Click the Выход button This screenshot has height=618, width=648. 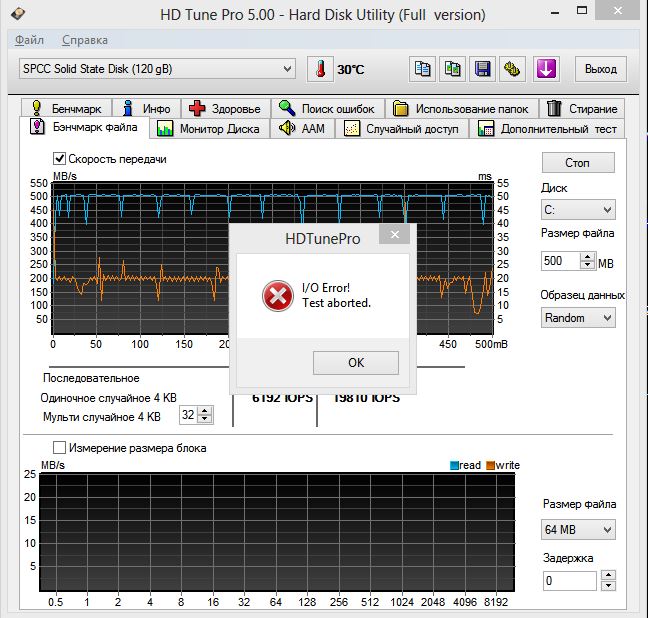601,69
